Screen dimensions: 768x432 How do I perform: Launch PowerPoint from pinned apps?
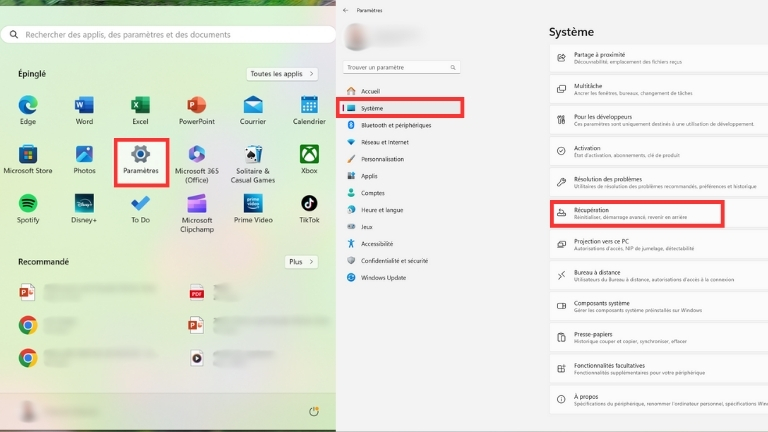(197, 104)
